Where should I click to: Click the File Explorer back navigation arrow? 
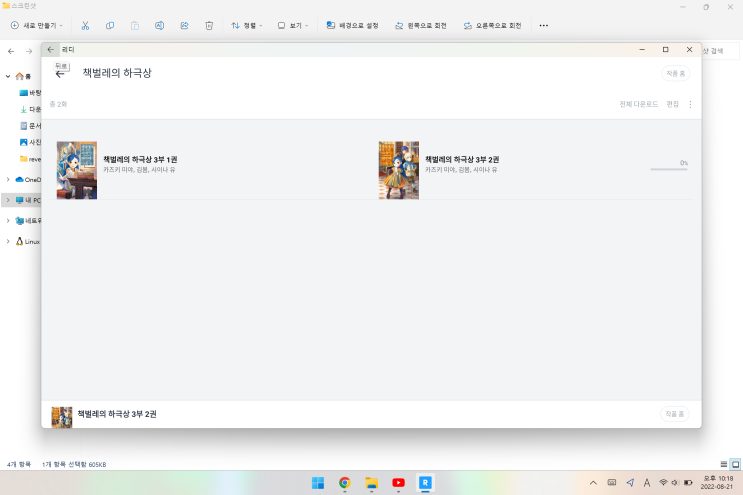tap(11, 51)
